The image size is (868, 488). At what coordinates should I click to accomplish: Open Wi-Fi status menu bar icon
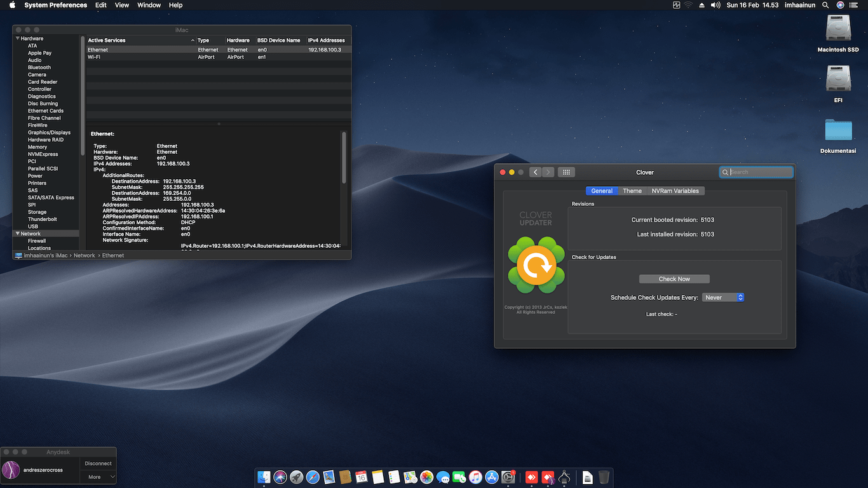pos(688,4)
